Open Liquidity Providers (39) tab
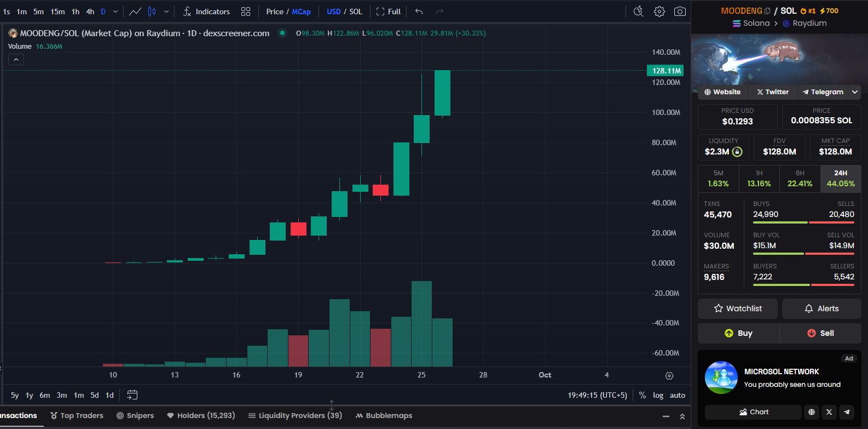This screenshot has width=868, height=429. pos(296,416)
